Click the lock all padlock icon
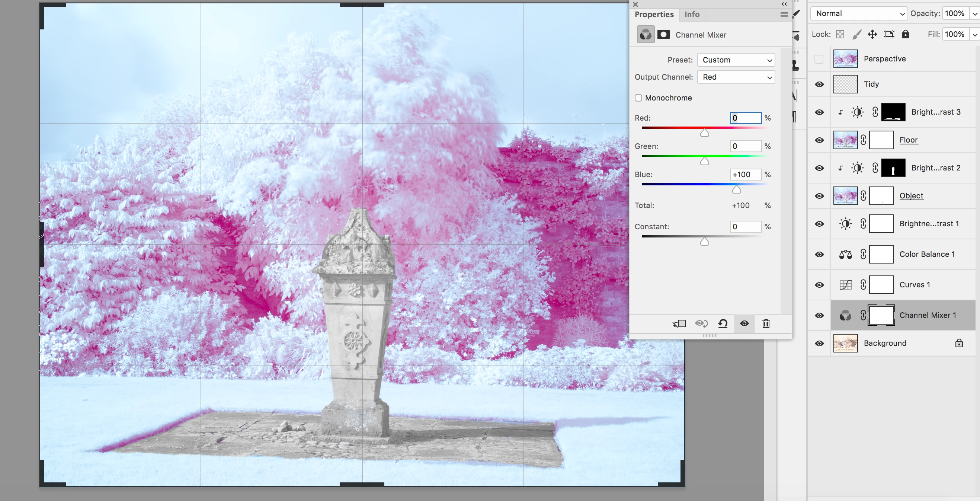Screen dimensions: 980x501 coord(906,34)
